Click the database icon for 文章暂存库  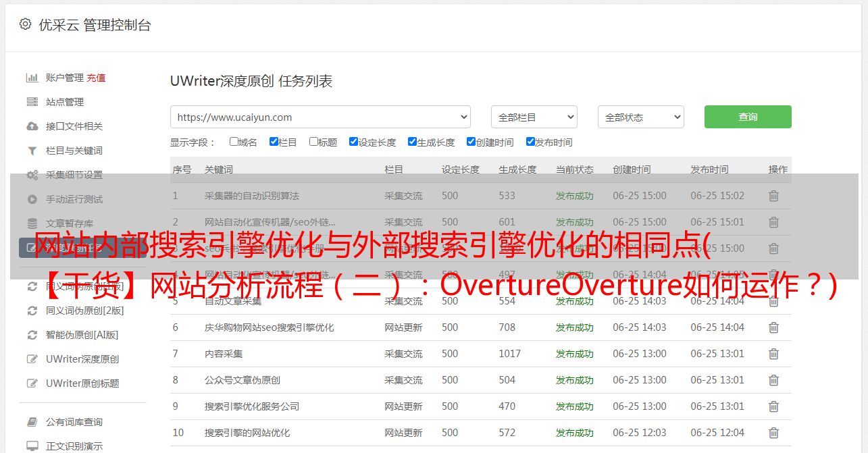[x=32, y=223]
